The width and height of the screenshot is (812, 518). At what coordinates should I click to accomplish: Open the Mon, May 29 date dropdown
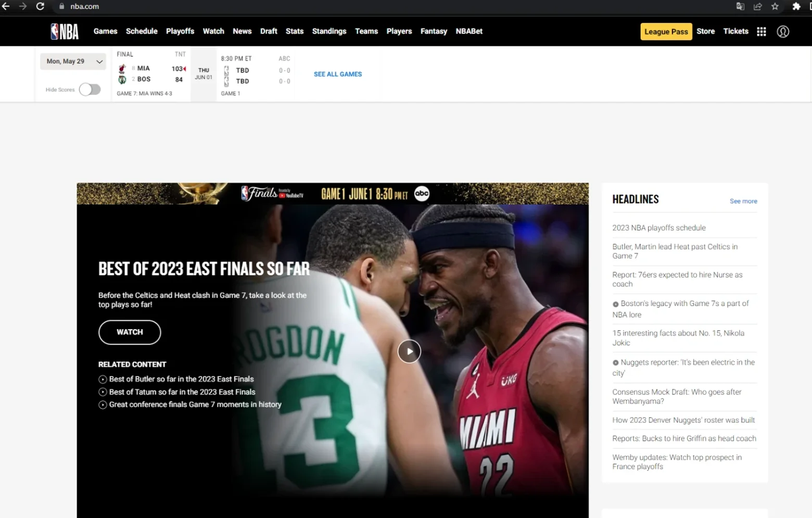point(73,61)
